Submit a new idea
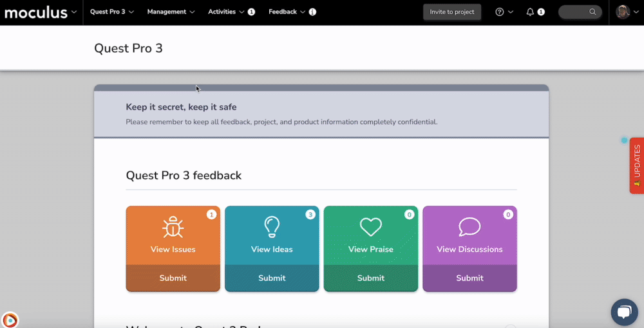Viewport: 644px width, 328px height. tap(272, 278)
